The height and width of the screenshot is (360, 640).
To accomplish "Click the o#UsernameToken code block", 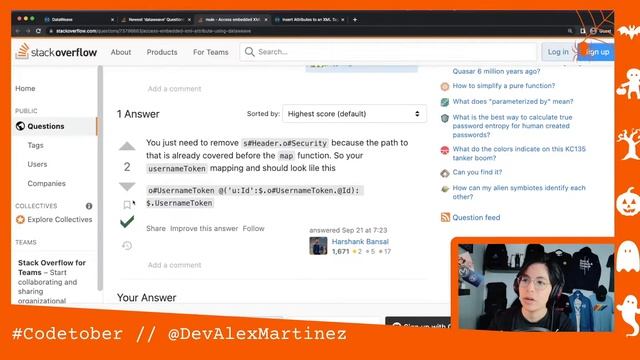I will [255, 197].
